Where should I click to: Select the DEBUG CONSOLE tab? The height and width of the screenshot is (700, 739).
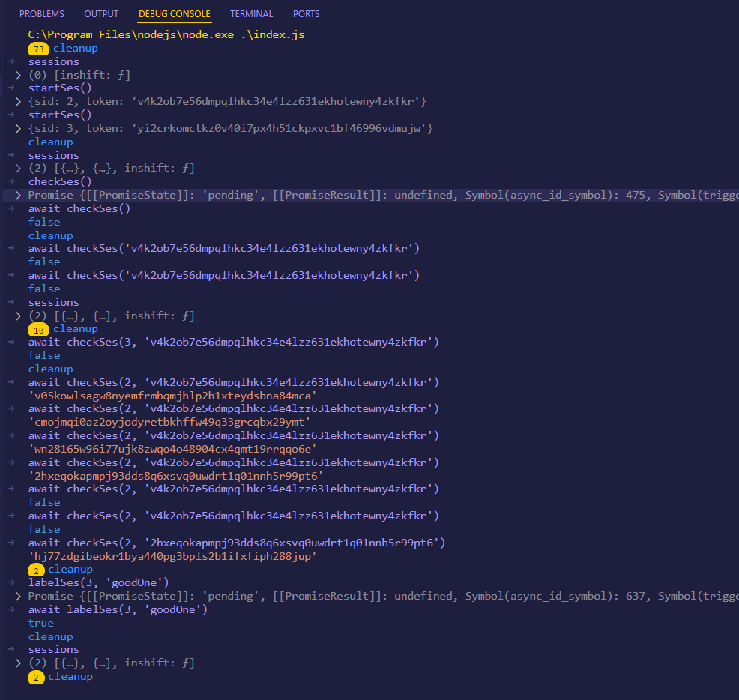(175, 14)
